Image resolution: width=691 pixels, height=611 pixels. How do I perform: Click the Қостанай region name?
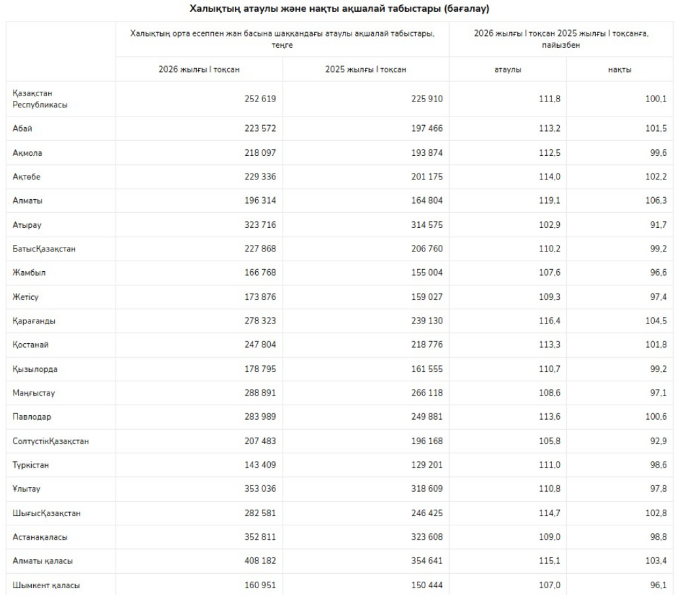[30, 345]
